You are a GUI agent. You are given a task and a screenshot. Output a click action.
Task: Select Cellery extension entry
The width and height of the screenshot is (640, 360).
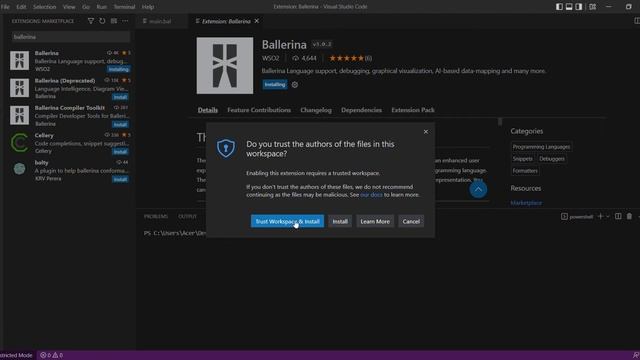pyautogui.click(x=69, y=143)
